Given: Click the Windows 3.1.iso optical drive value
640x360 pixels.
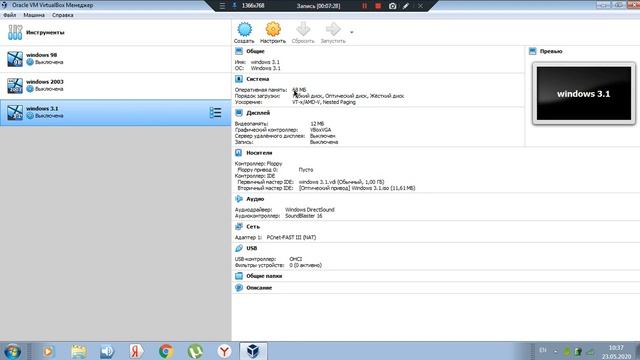Looking at the screenshot, I should point(357,188).
